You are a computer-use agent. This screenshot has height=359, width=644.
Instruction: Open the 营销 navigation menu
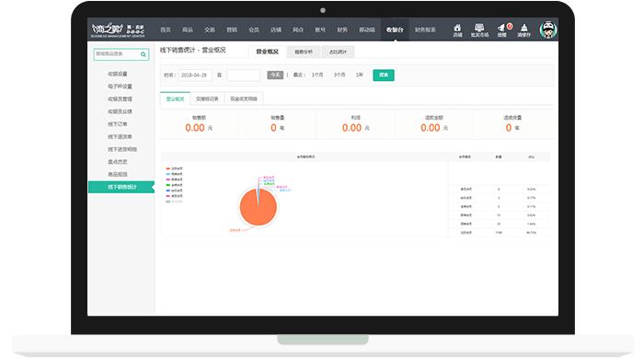[232, 29]
